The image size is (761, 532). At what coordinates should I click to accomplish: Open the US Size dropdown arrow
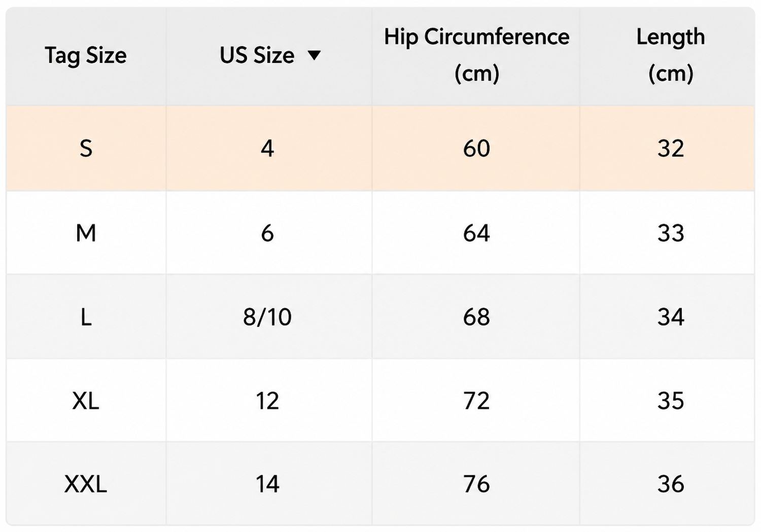point(314,55)
